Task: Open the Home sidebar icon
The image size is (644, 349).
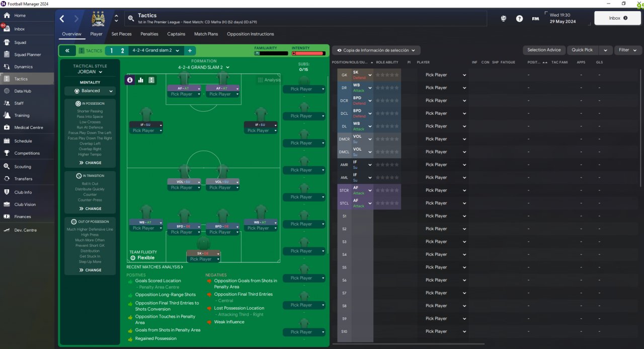Action: tap(7, 16)
